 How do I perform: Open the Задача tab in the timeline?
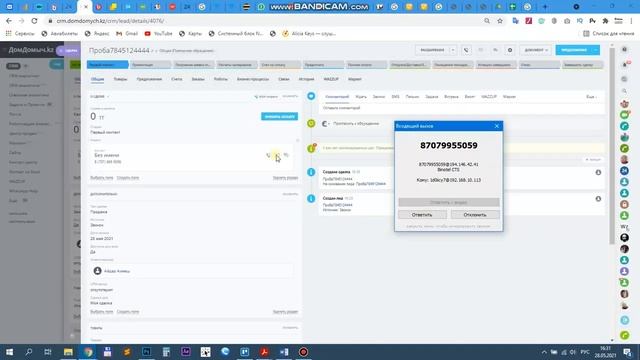click(x=431, y=97)
